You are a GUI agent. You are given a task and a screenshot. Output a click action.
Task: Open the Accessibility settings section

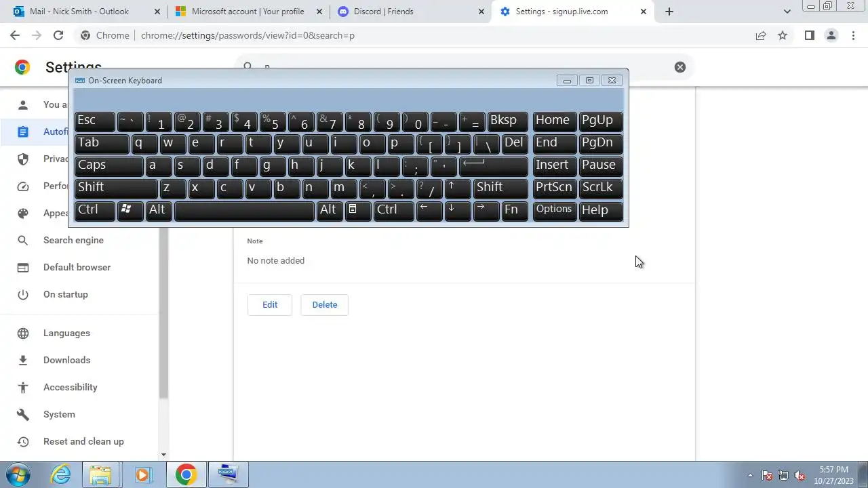coord(71,387)
